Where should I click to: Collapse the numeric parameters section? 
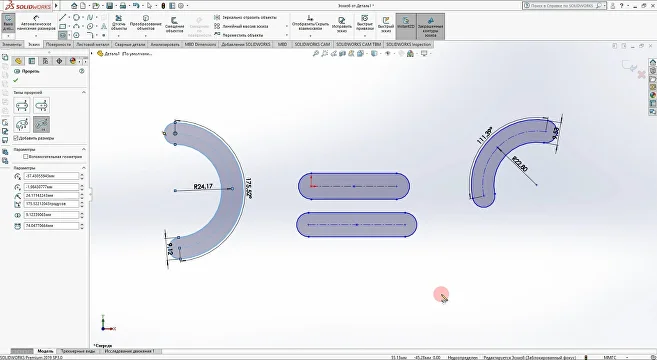point(83,168)
